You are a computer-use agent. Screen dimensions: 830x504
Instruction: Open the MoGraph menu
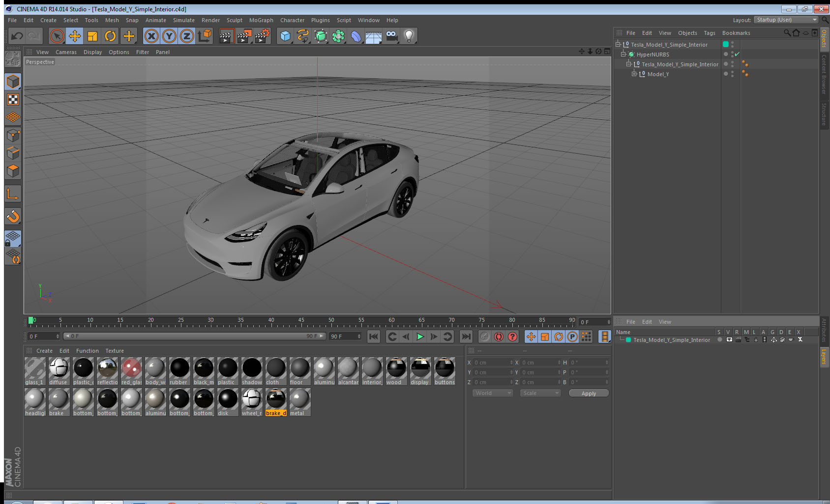point(261,20)
